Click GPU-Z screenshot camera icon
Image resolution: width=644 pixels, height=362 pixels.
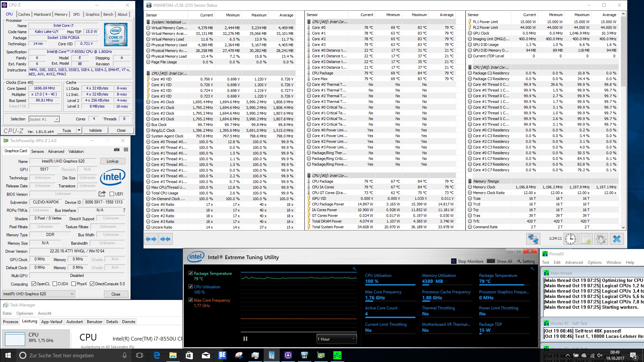[x=117, y=150]
